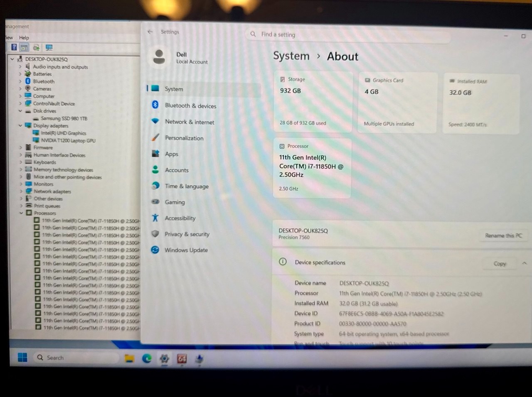This screenshot has height=397, width=532.
Task: Click the System icon in Settings sidebar
Action: 155,88
